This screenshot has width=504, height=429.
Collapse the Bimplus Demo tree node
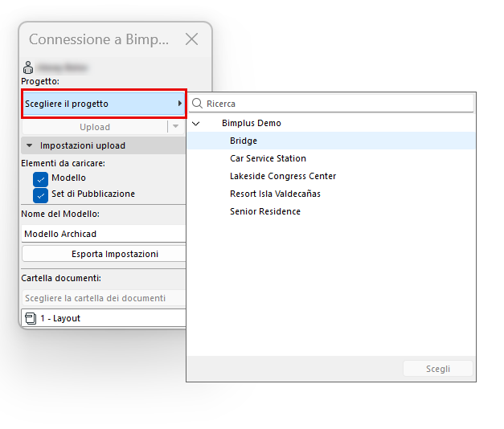pyautogui.click(x=196, y=124)
